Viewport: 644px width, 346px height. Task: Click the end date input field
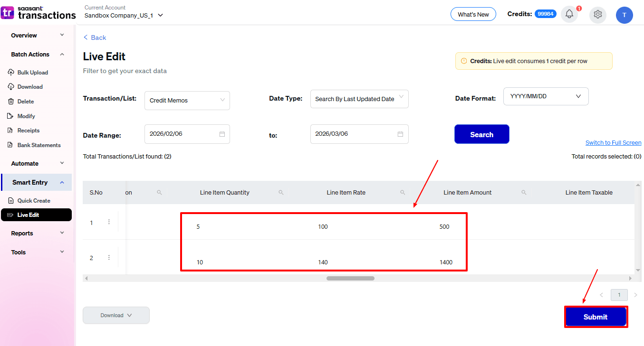click(x=354, y=134)
